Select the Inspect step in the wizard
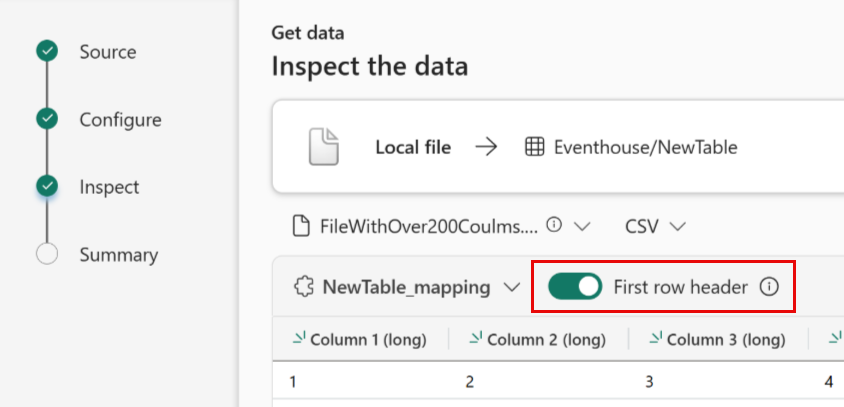 [109, 187]
